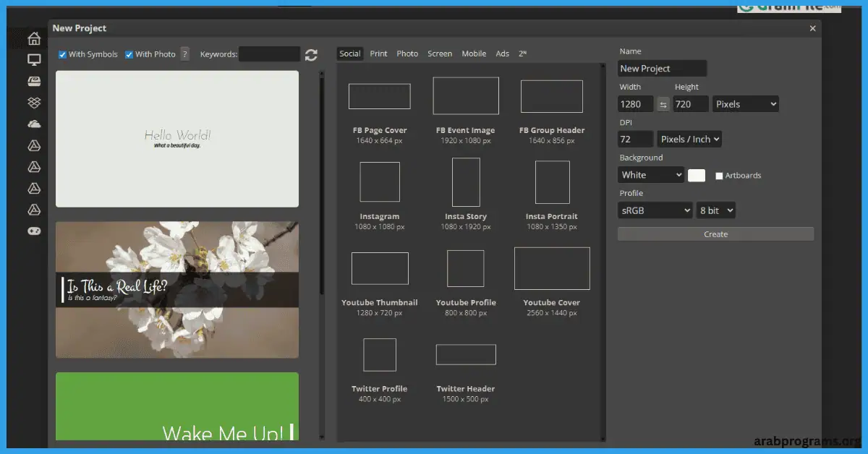
Task: Select the This Device monitor icon
Action: point(34,60)
